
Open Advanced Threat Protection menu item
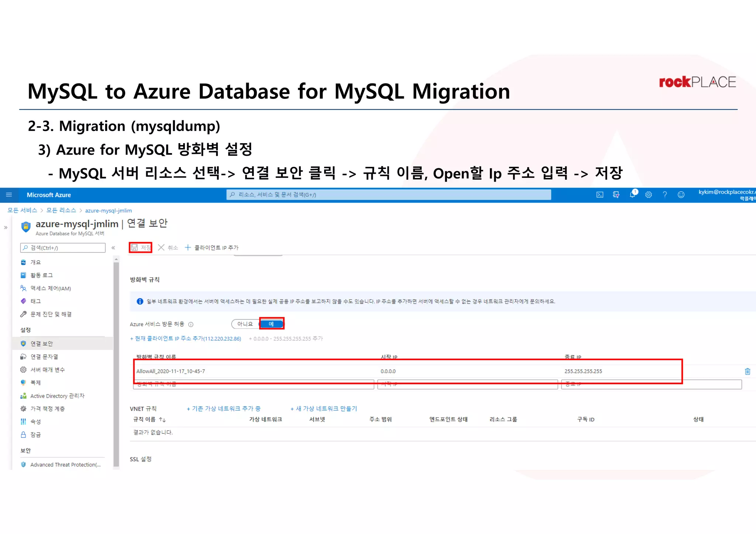(65, 465)
